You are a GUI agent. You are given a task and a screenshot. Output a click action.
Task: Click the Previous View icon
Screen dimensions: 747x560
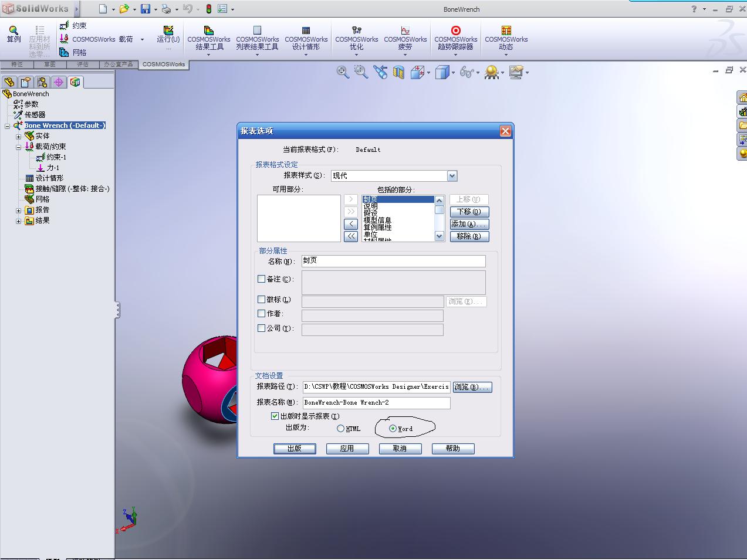coord(380,72)
